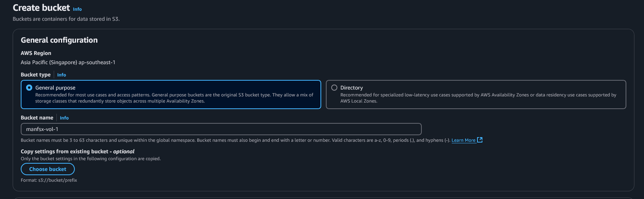This screenshot has width=644, height=199.
Task: Open the Info link next to Bucket name
Action: click(x=64, y=118)
